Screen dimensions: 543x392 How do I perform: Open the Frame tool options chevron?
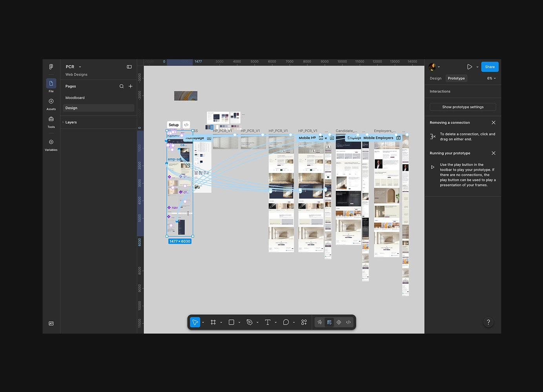(221, 322)
